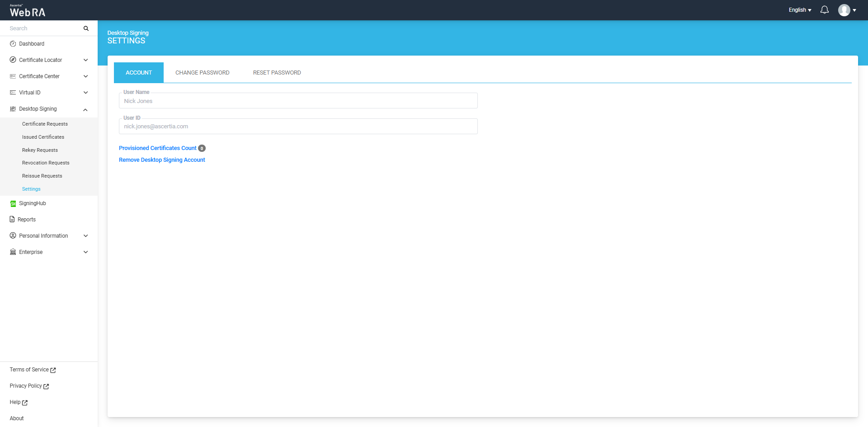Click the Dashboard gauge icon
This screenshot has height=427, width=868.
[x=13, y=44]
